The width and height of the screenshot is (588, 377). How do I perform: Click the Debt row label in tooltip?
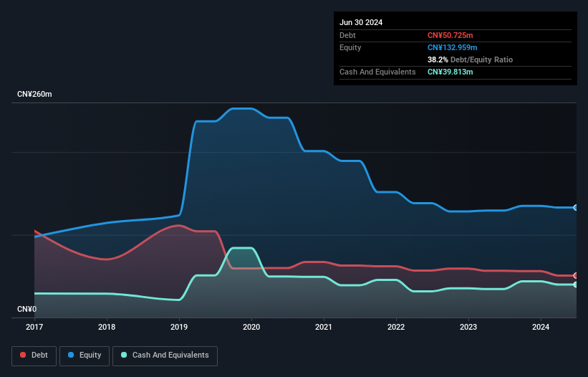coord(347,35)
